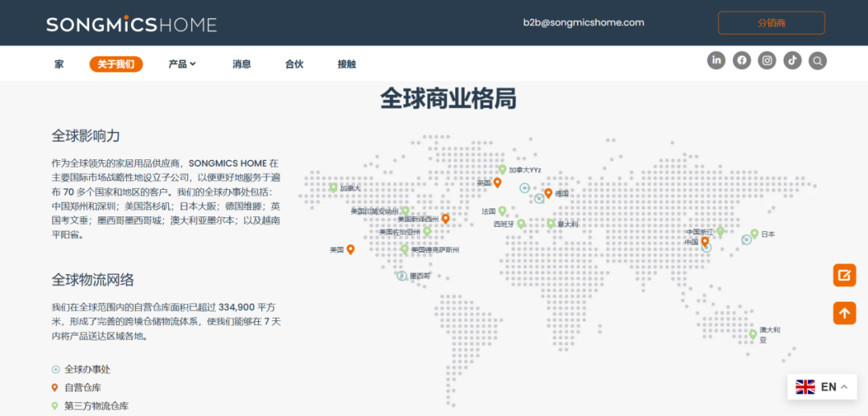This screenshot has width=868, height=416.
Task: Select the 关于我们 nav tab
Action: pos(116,64)
